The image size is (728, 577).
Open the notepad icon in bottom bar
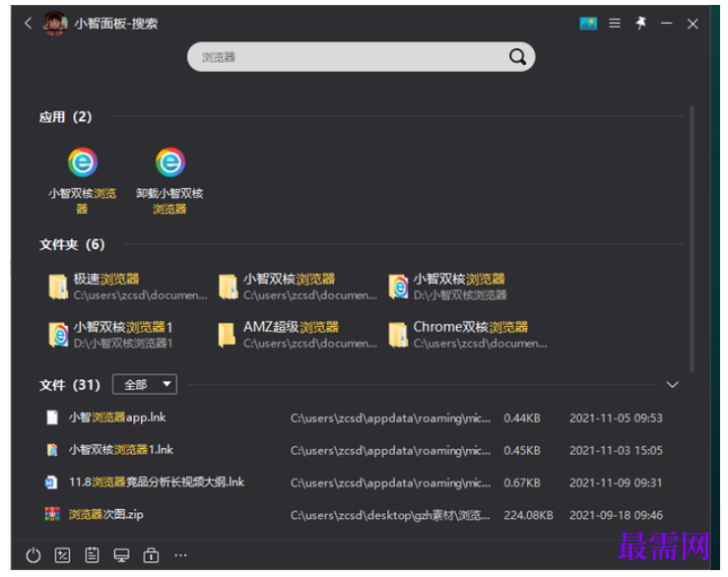click(92, 555)
